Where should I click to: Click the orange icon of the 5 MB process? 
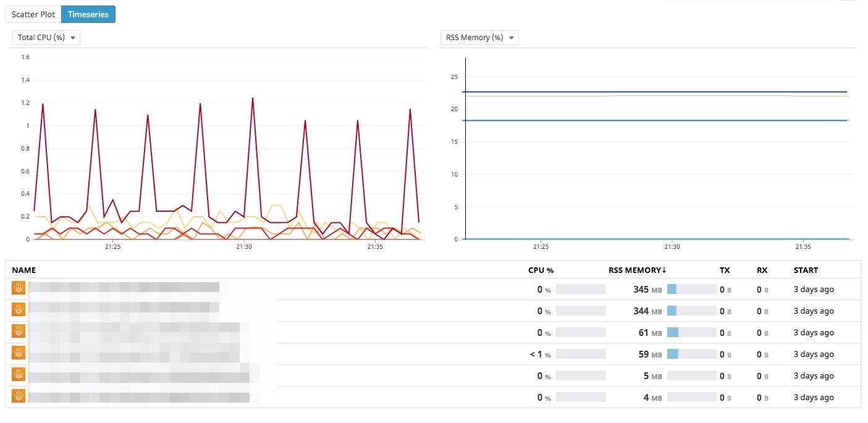pyautogui.click(x=19, y=375)
